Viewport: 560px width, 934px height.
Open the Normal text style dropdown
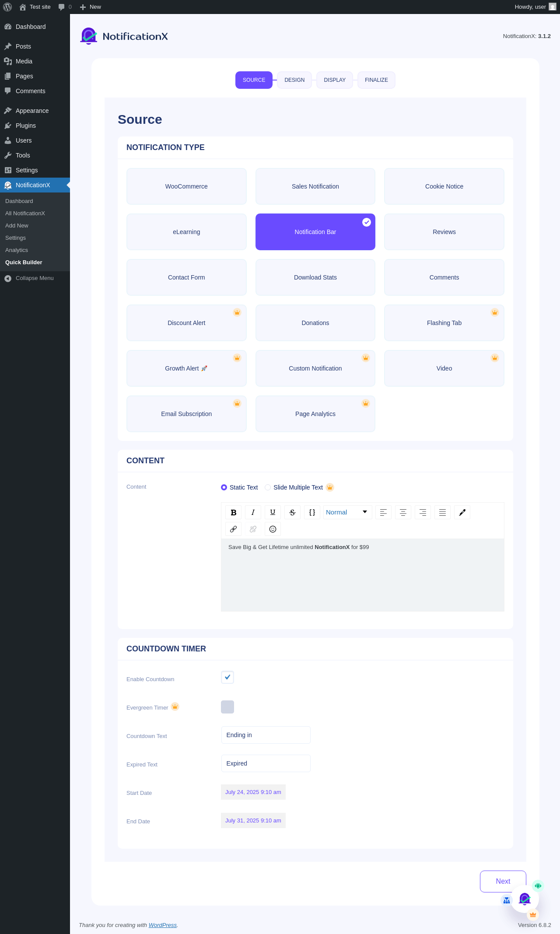[348, 512]
